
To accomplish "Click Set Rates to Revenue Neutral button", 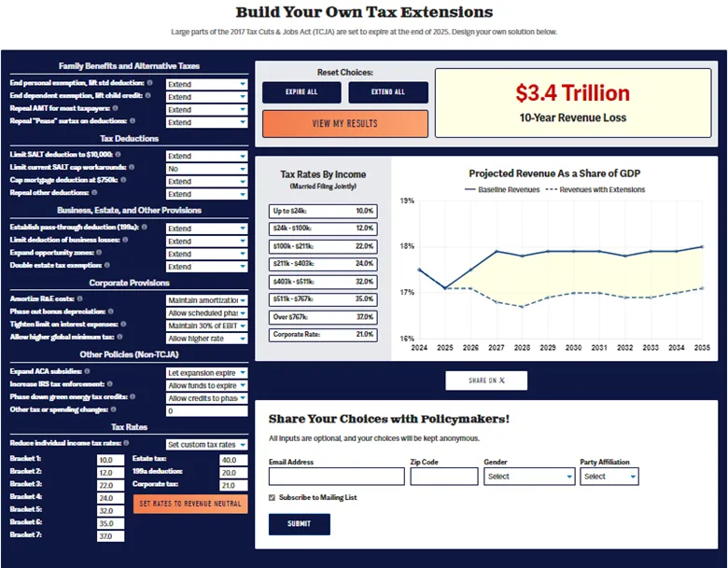I will pyautogui.click(x=190, y=504).
